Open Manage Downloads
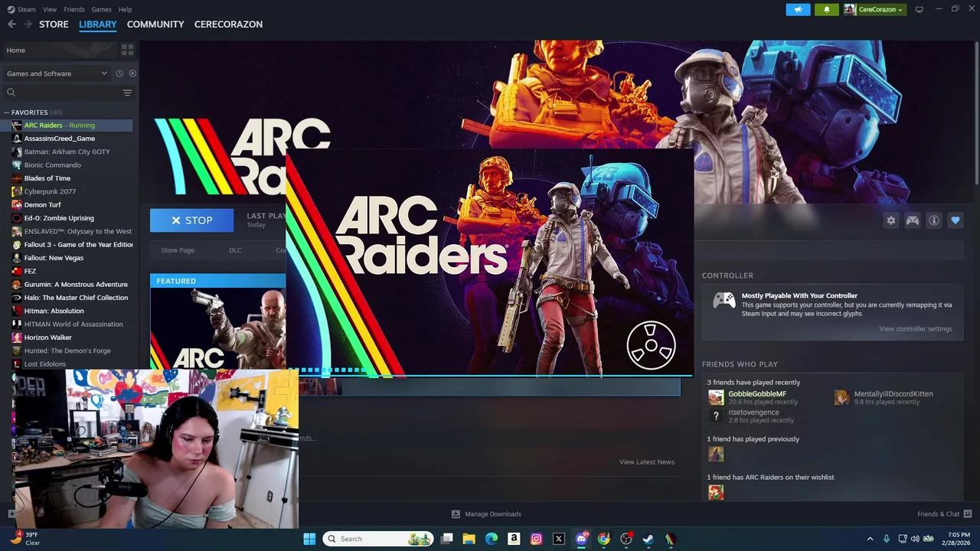This screenshot has height=551, width=980. pyautogui.click(x=486, y=514)
